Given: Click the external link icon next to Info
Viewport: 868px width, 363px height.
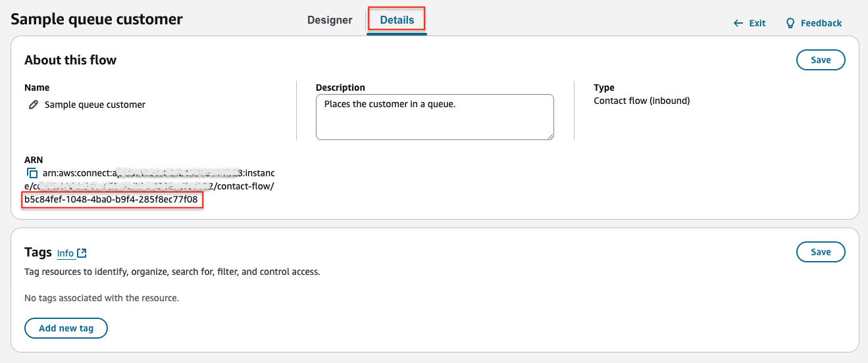Looking at the screenshot, I should [82, 253].
